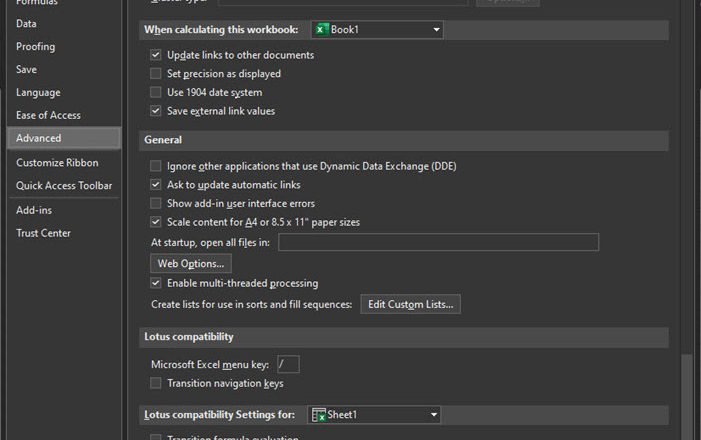Viewport: 701px width, 440px height.
Task: Click the General section header
Action: (404, 140)
